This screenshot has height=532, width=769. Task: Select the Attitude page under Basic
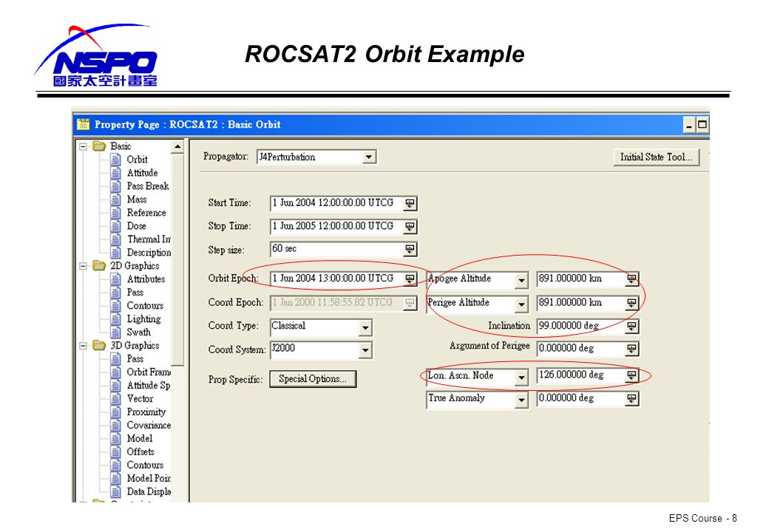(142, 173)
